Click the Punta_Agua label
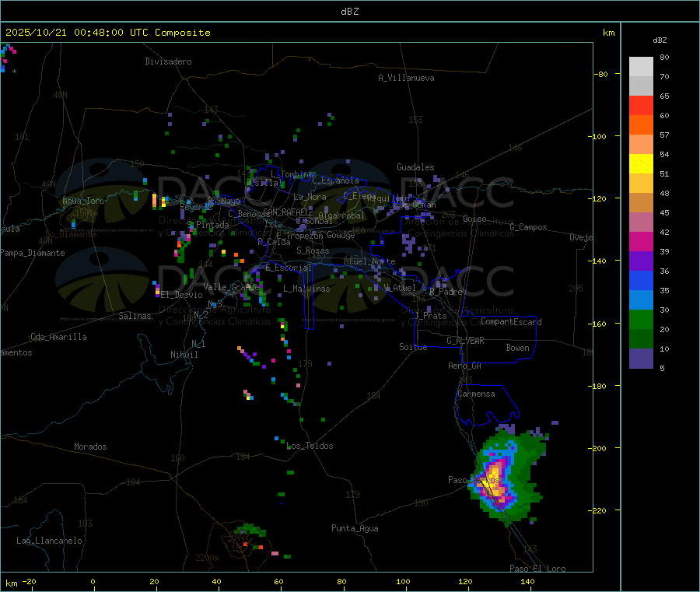The height and width of the screenshot is (592, 700). [x=355, y=529]
